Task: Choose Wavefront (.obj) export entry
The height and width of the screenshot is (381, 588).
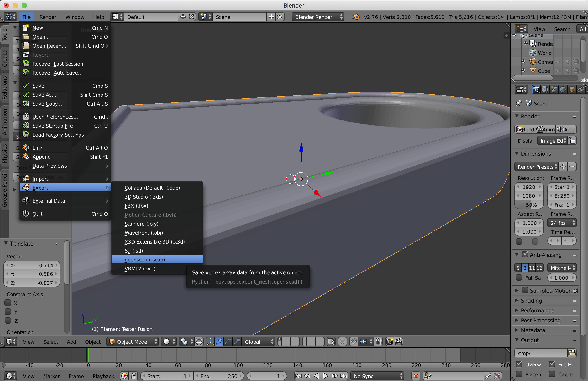Action: point(157,233)
